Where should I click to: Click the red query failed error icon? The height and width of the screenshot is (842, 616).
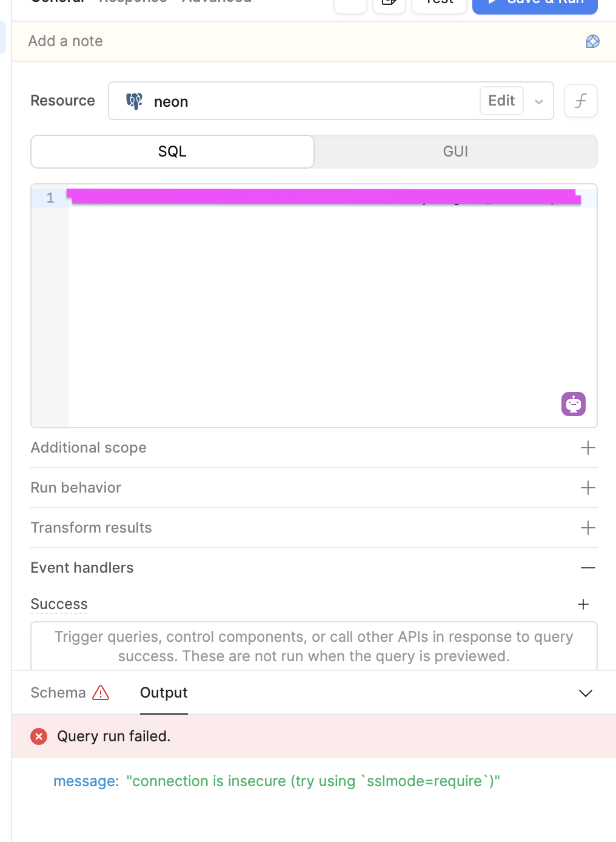(x=39, y=736)
